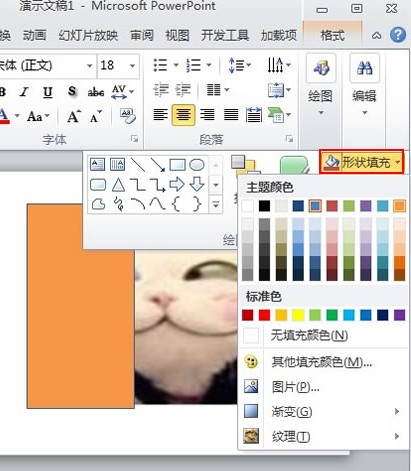Open the font size 18 dropdown
Image resolution: width=411 pixels, height=471 pixels.
132,66
